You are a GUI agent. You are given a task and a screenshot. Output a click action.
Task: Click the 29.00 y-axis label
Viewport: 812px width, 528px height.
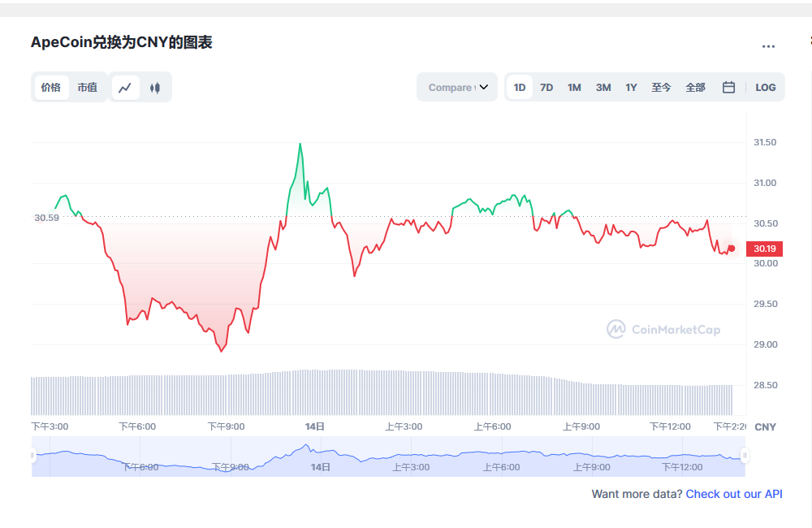[766, 344]
